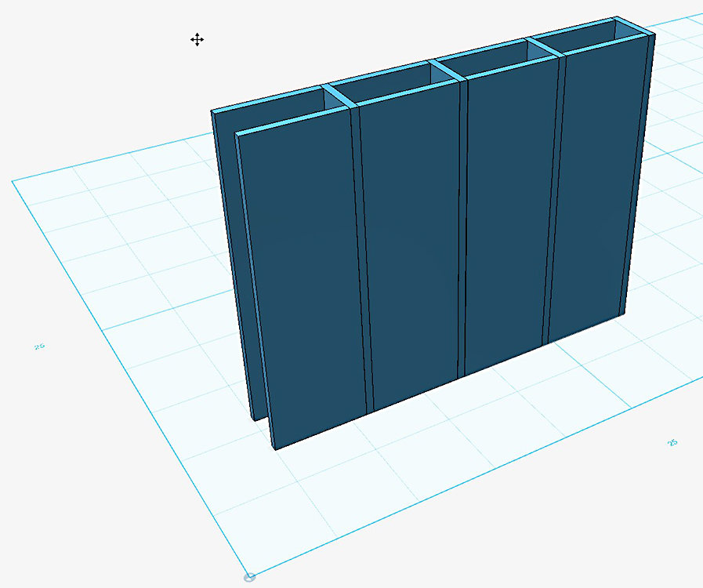Click the left-side 25 grid dimension label
703x588 pixels.
pos(38,346)
